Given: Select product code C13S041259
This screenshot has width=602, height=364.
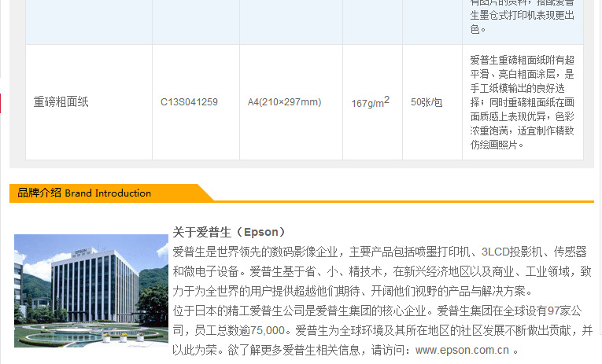Looking at the screenshot, I should pos(189,102).
